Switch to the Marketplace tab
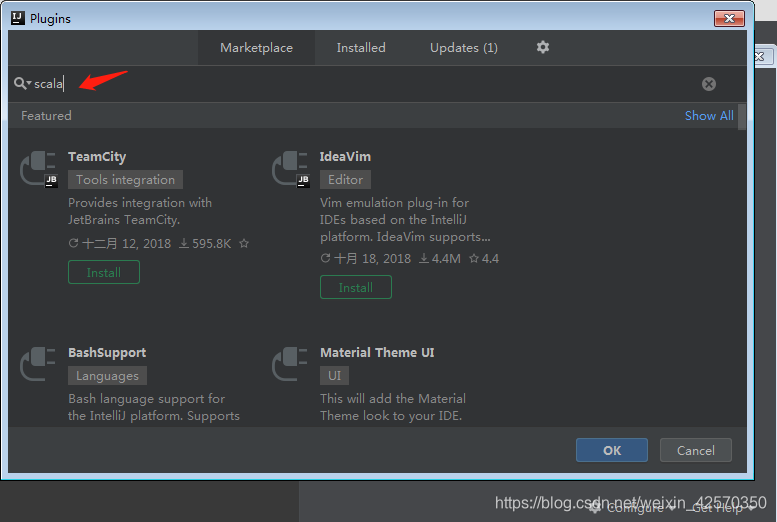Screen dimensions: 777x522 (x=256, y=48)
